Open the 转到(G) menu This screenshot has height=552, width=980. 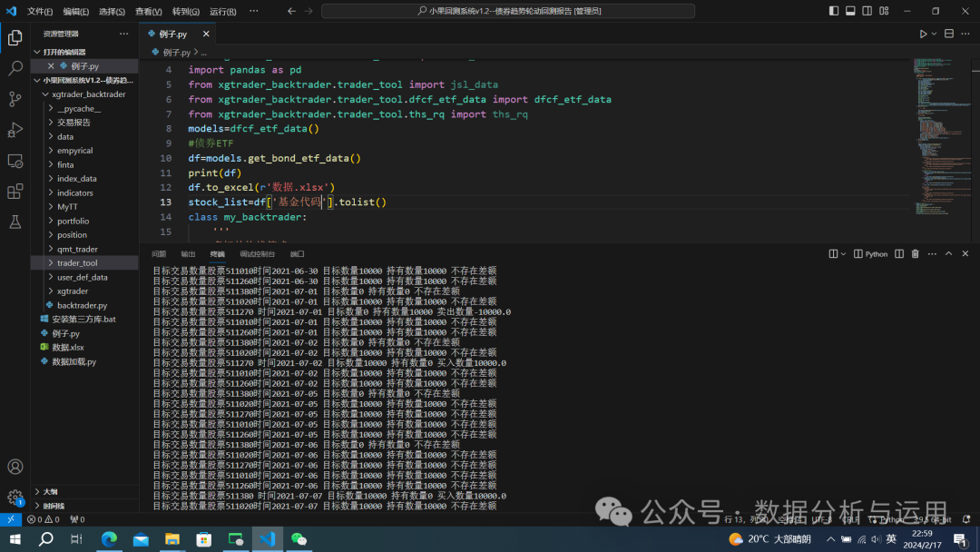(186, 11)
